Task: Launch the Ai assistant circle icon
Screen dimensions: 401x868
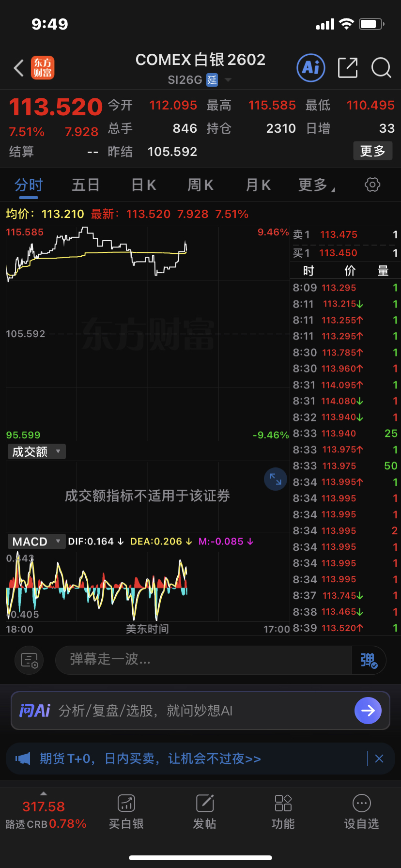Action: pyautogui.click(x=310, y=68)
